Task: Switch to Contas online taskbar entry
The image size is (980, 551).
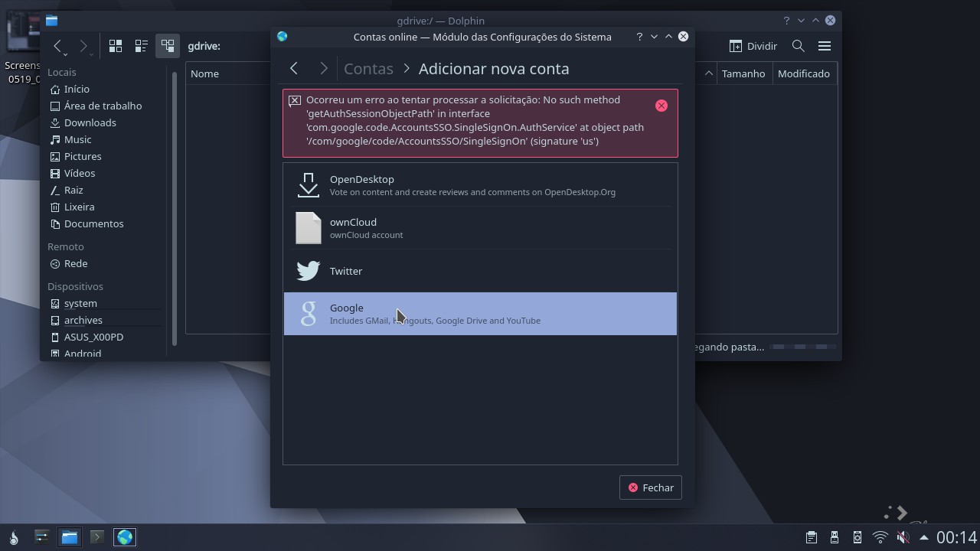Action: tap(125, 537)
